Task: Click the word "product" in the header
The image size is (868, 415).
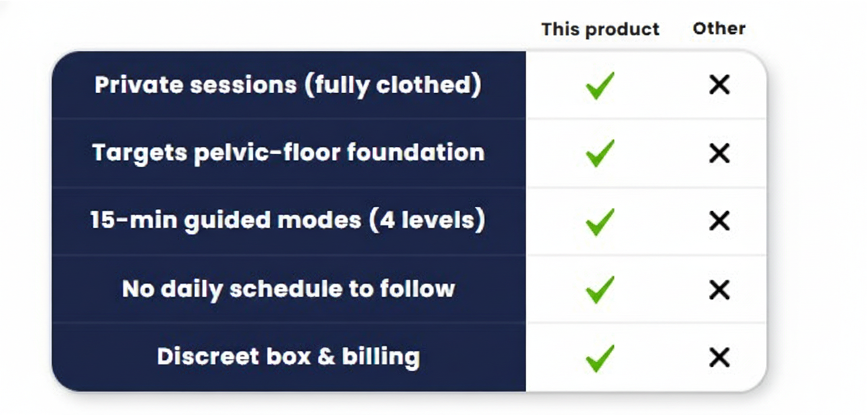Action: click(x=623, y=30)
